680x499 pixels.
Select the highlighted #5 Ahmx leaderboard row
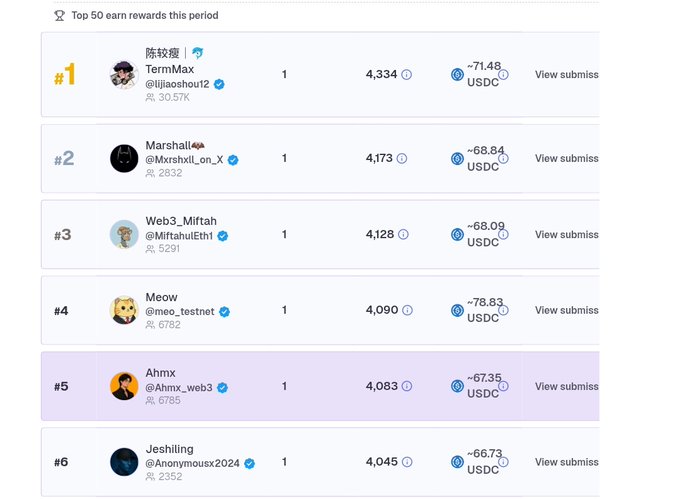320,386
